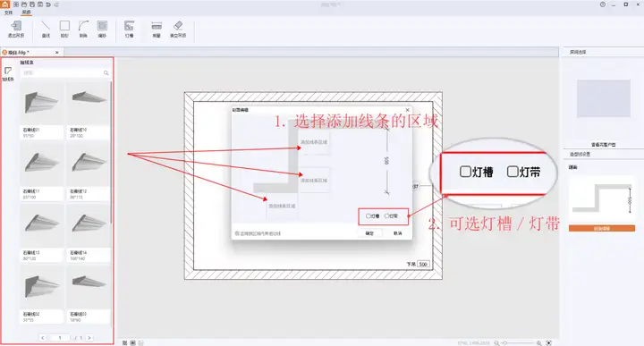
Task: Click the upper add-line-area box in dialog
Action: coord(314,142)
